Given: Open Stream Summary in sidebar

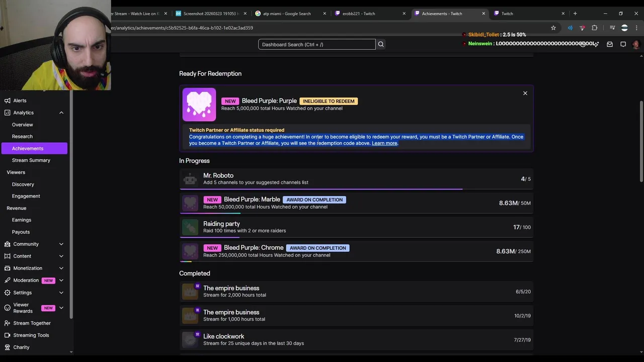Looking at the screenshot, I should pyautogui.click(x=31, y=160).
